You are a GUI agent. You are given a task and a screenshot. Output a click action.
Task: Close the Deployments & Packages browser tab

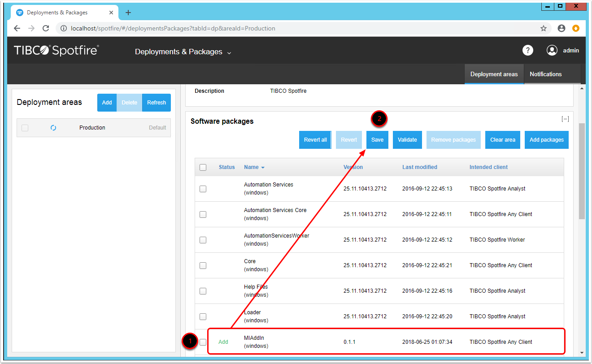tap(111, 13)
